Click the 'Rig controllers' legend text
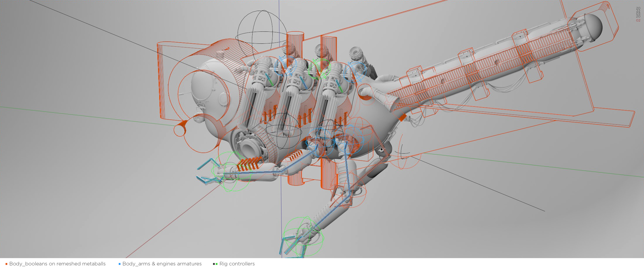This screenshot has height=270, width=644. (237, 264)
